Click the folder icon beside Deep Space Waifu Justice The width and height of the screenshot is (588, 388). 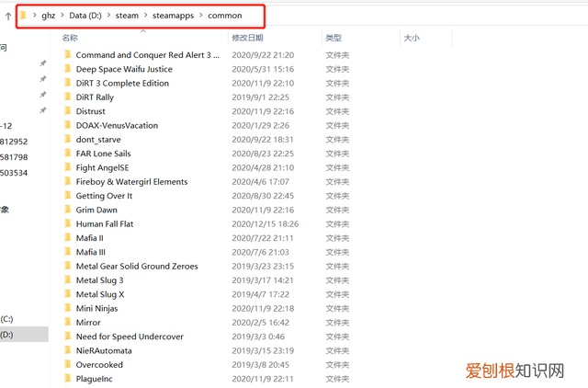pos(67,69)
